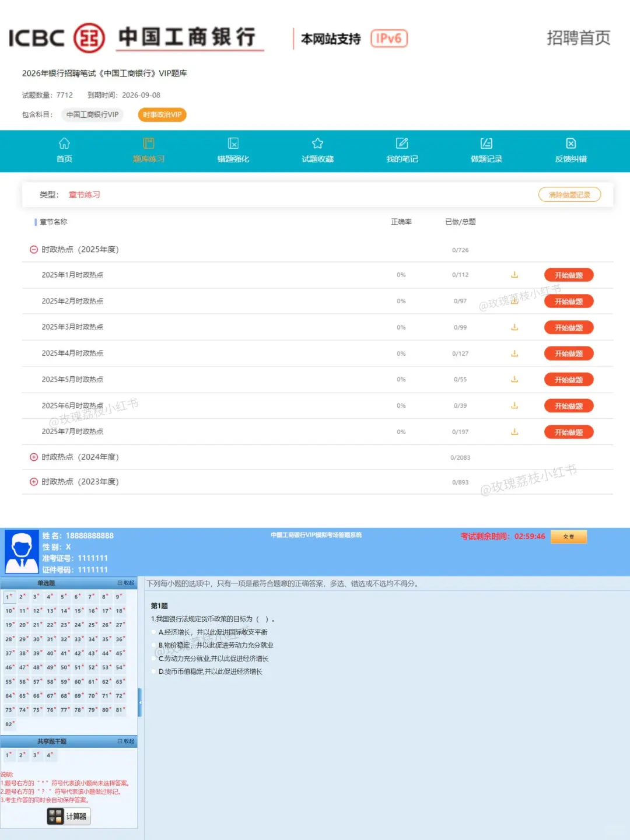This screenshot has height=840, width=630.
Task: Collapse the question sidebar with the arrow handle
Action: pyautogui.click(x=140, y=702)
